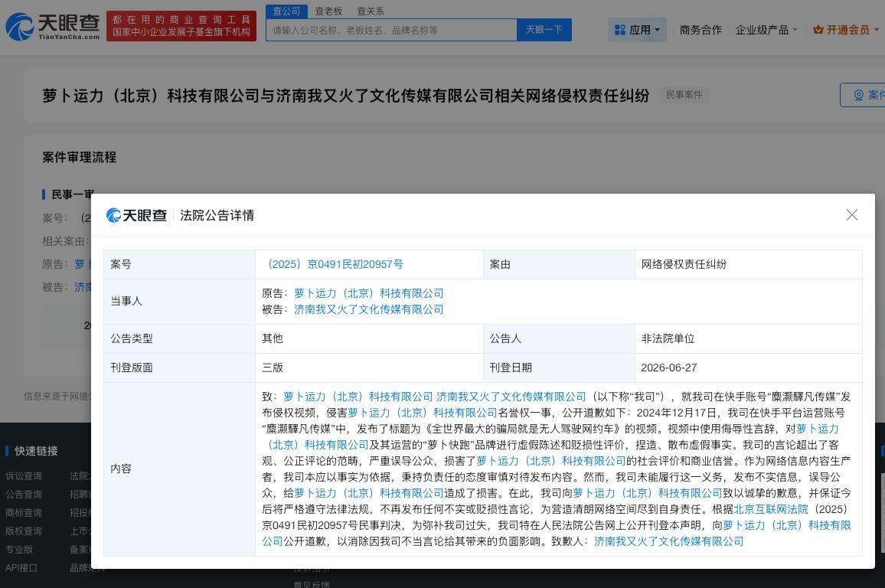Image resolution: width=885 pixels, height=588 pixels.
Task: Open plaintiff 萝卜运力（北京）科技有限公司 link in 当事人 row
Action: tap(368, 293)
